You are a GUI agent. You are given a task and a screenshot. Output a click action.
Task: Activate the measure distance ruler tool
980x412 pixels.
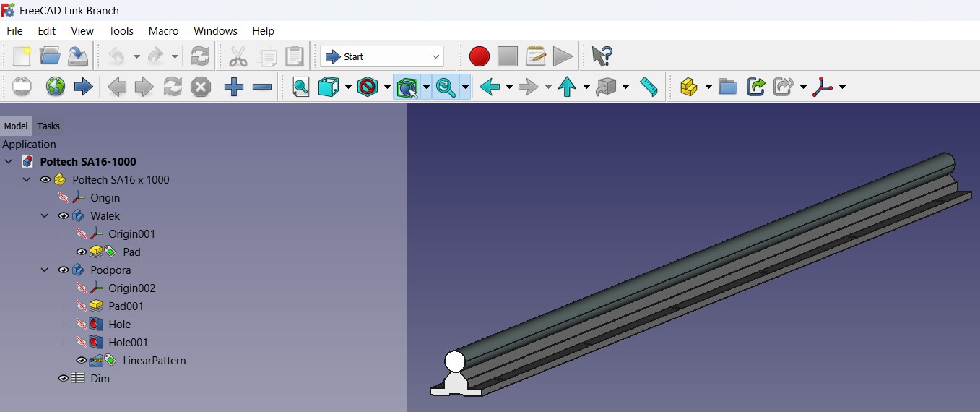[x=649, y=87]
